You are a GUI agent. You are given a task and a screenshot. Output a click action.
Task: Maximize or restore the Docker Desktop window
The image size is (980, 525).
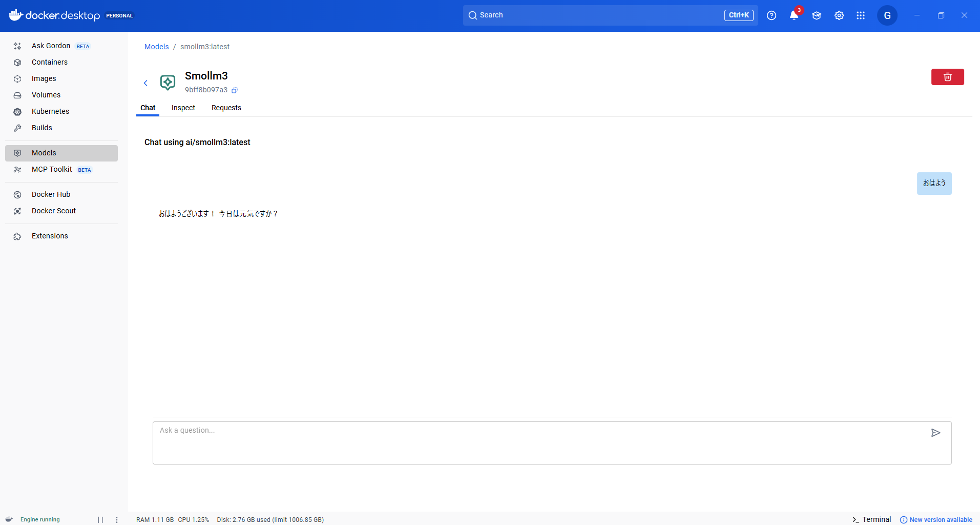pos(941,15)
